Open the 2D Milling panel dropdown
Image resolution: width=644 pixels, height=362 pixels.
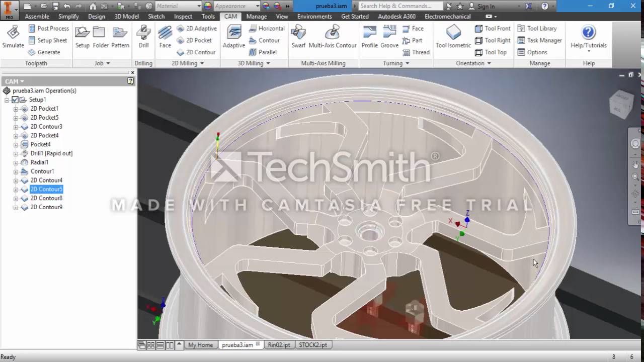pyautogui.click(x=202, y=63)
